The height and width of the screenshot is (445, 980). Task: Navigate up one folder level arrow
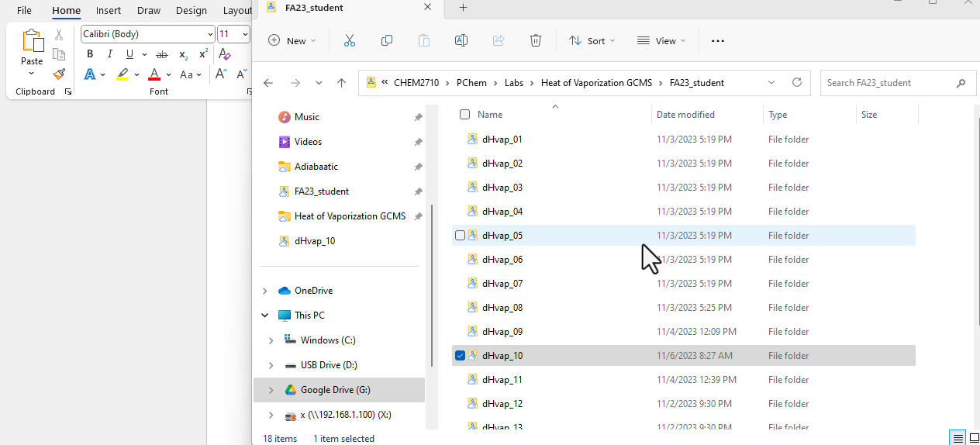tap(341, 83)
